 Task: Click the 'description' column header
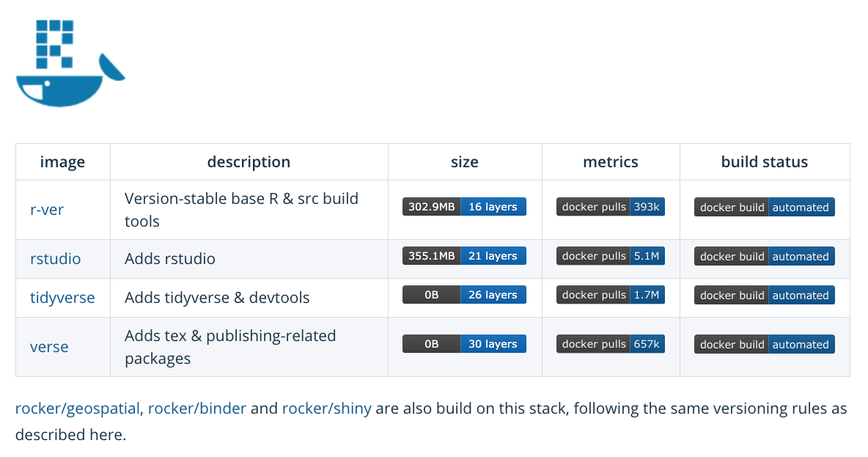[249, 162]
